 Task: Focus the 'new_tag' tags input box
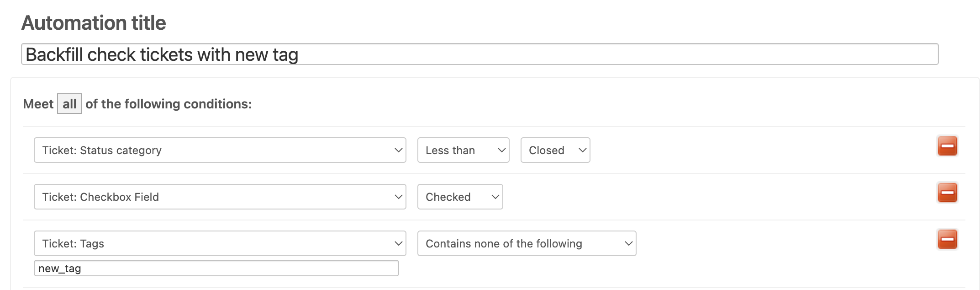[216, 268]
